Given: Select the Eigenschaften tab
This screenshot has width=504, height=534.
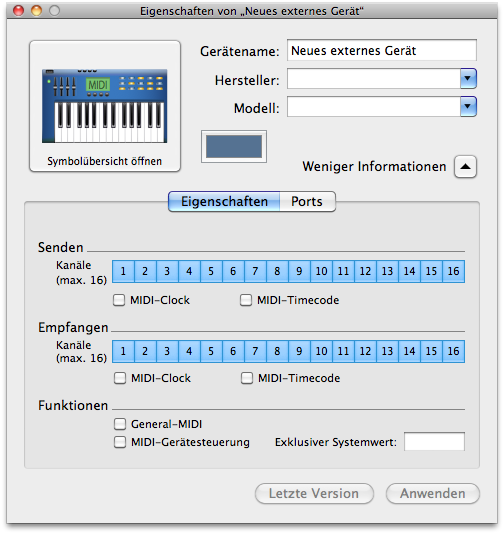Looking at the screenshot, I should (224, 202).
